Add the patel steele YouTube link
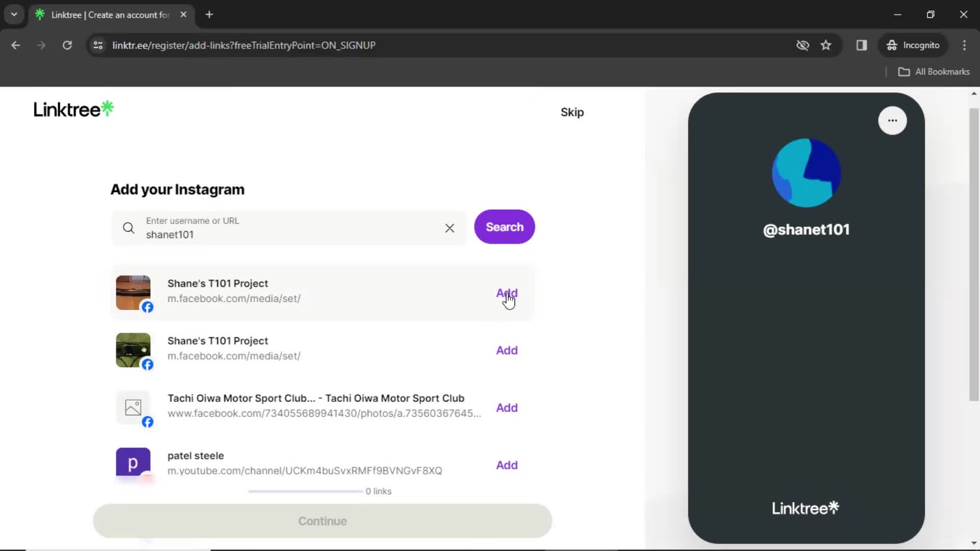980x551 pixels. pyautogui.click(x=507, y=465)
